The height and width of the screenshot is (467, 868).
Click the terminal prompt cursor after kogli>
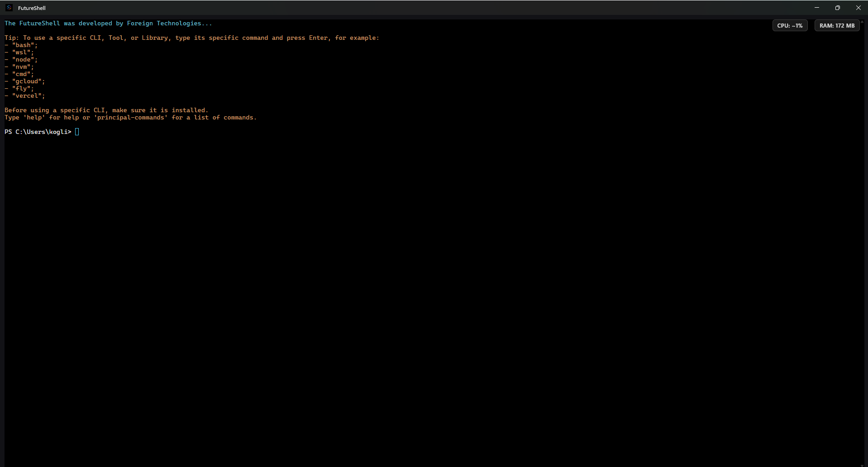pos(77,132)
